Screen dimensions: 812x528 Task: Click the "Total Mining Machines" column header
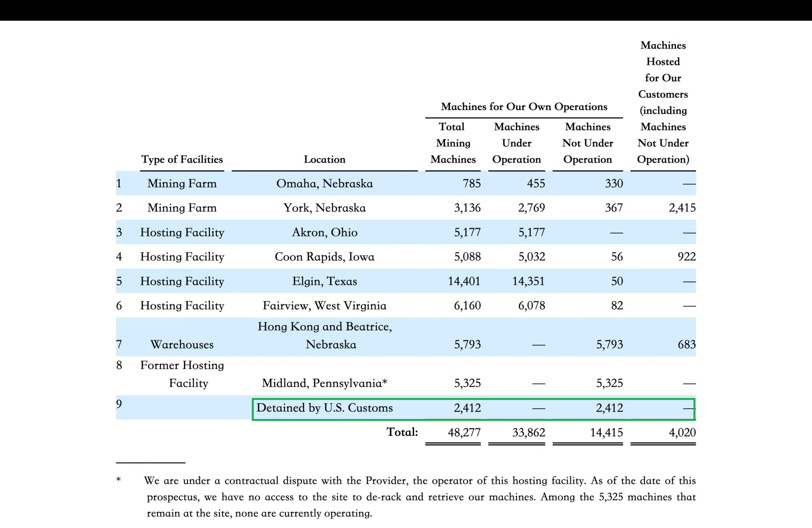[453, 143]
